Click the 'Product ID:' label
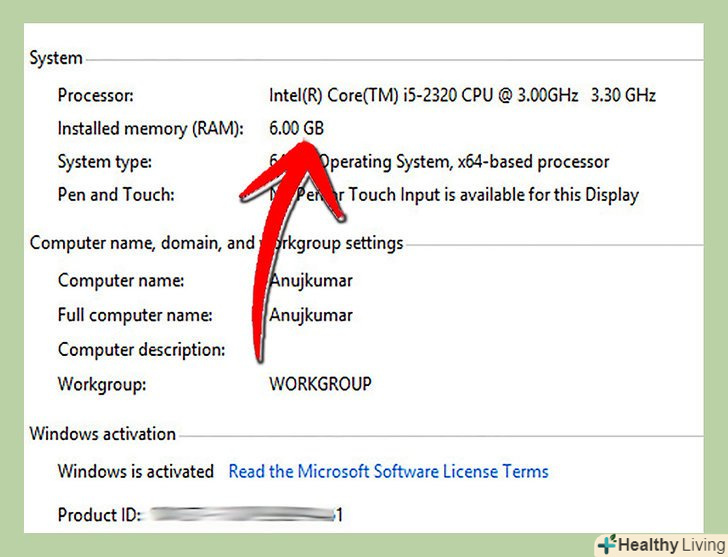The height and width of the screenshot is (557, 728). tap(99, 515)
